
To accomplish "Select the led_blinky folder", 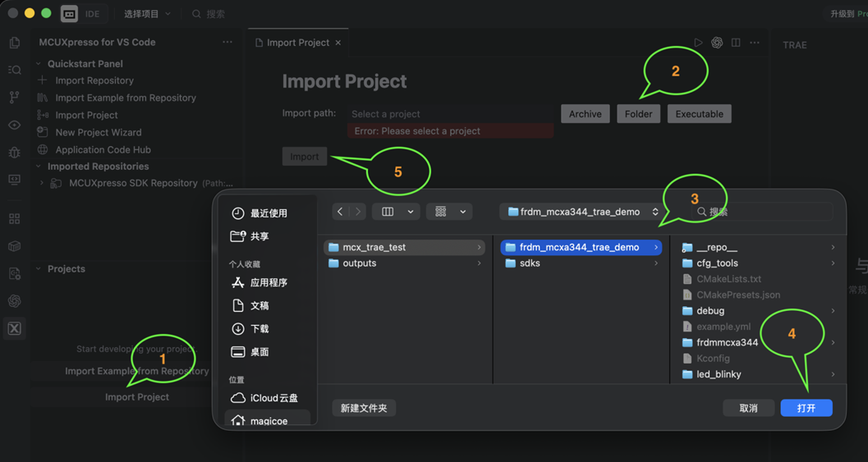I will point(759,374).
